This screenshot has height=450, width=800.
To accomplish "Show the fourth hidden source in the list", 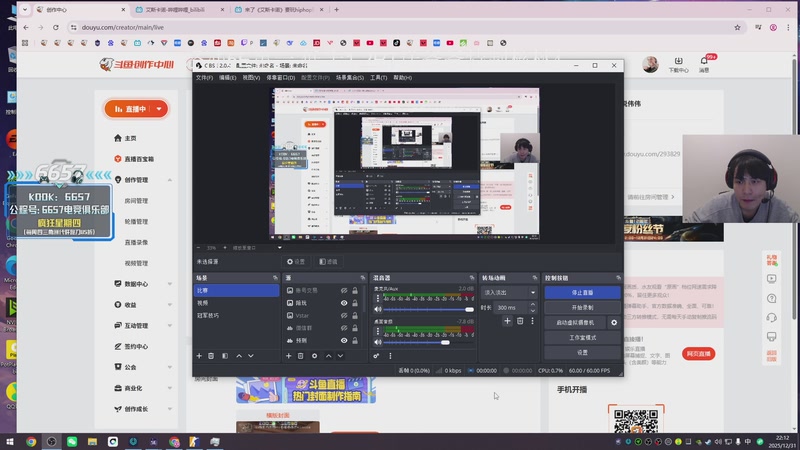I will 344,328.
